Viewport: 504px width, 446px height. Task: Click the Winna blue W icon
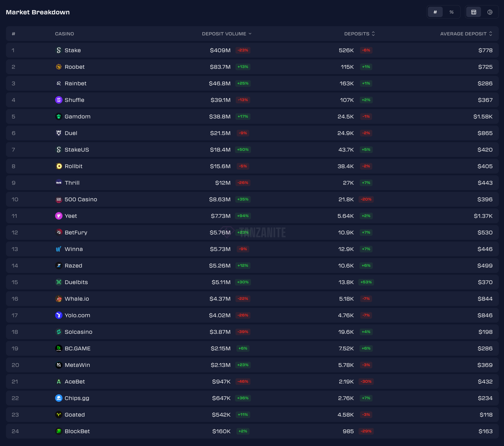[x=59, y=249]
